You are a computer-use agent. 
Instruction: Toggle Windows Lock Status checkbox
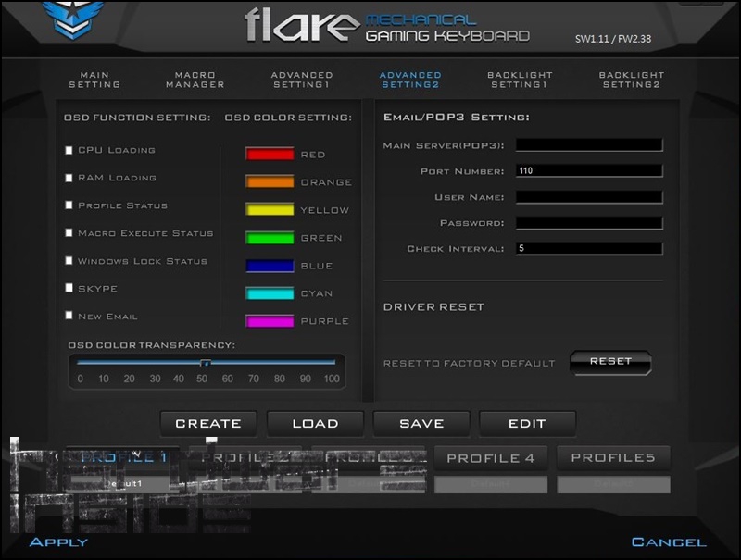point(69,261)
